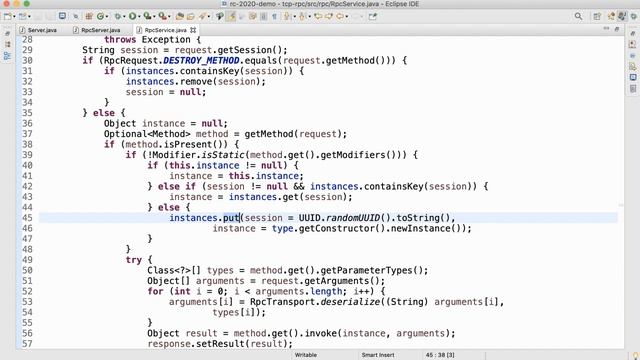Expand the Debug configurations dropdown
This screenshot has height=360, width=640.
[124, 17]
